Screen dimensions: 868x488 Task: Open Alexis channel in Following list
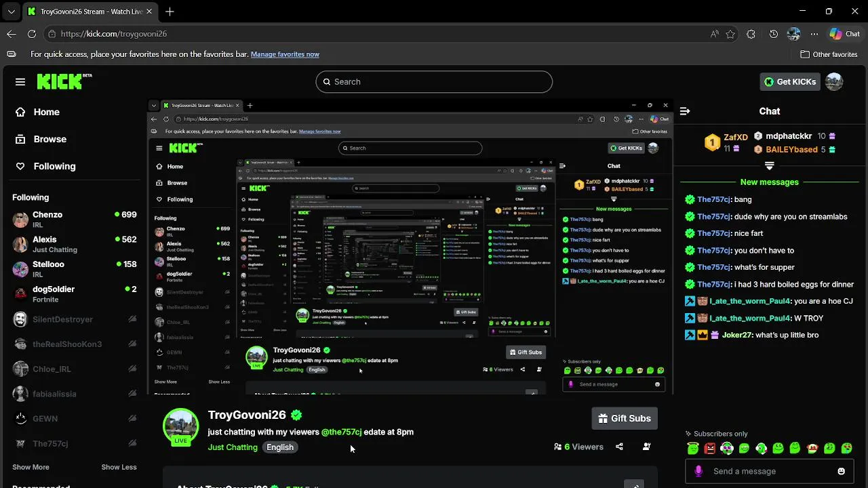point(75,244)
